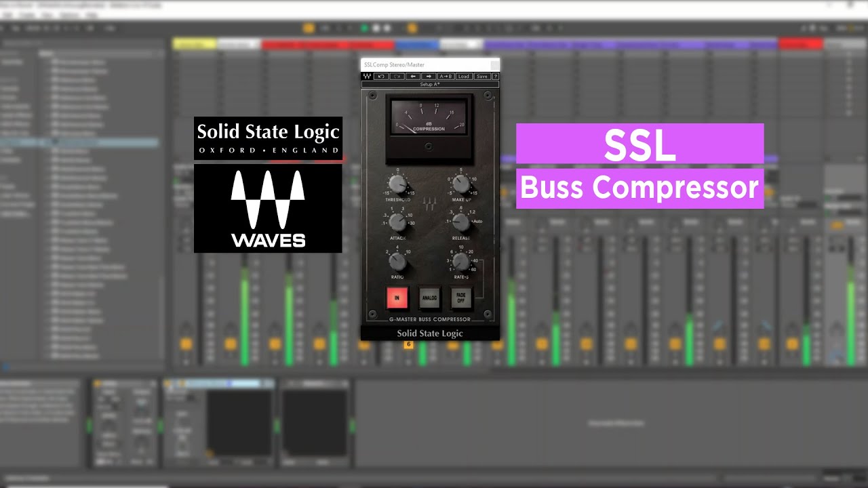
Task: Open the Save preset menu
Action: point(482,77)
